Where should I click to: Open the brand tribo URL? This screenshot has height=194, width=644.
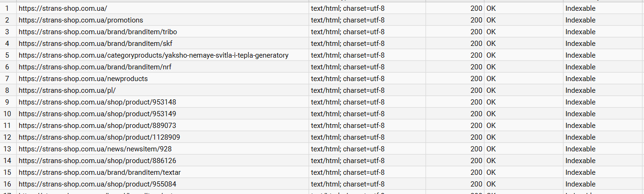(98, 32)
